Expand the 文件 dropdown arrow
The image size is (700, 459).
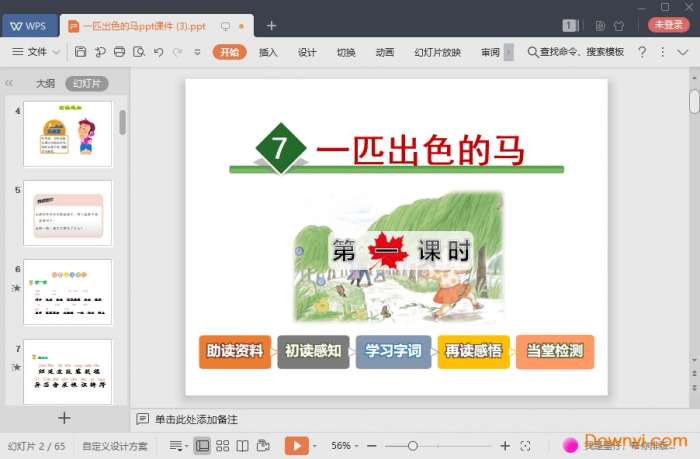coord(56,52)
